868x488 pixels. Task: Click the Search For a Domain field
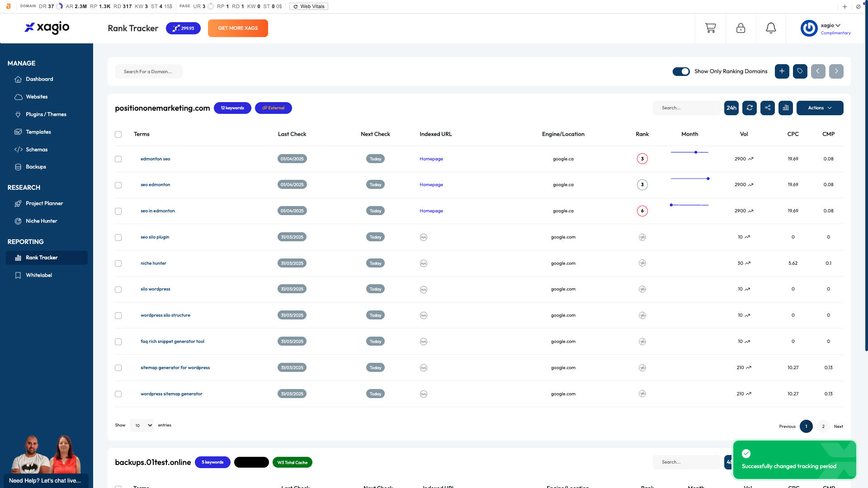(148, 71)
